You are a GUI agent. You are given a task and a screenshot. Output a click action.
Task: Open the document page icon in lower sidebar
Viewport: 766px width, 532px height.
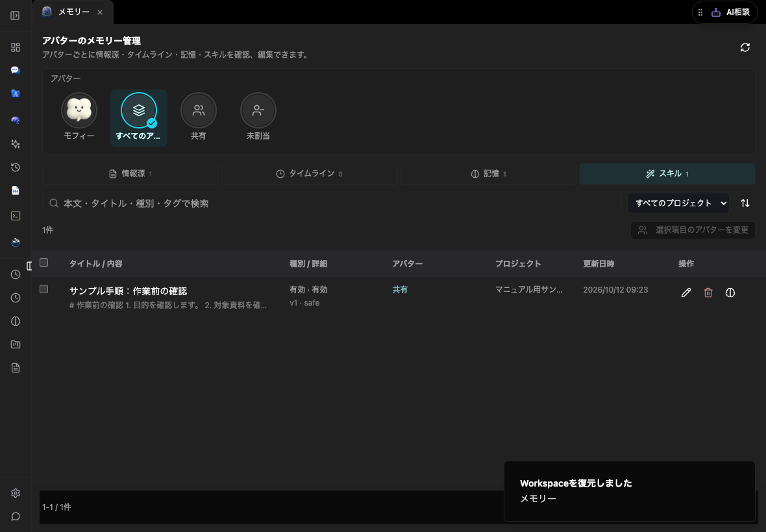15,368
